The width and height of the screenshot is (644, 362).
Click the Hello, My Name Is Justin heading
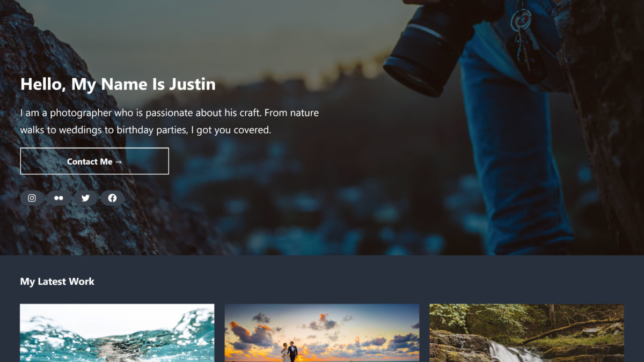(118, 84)
